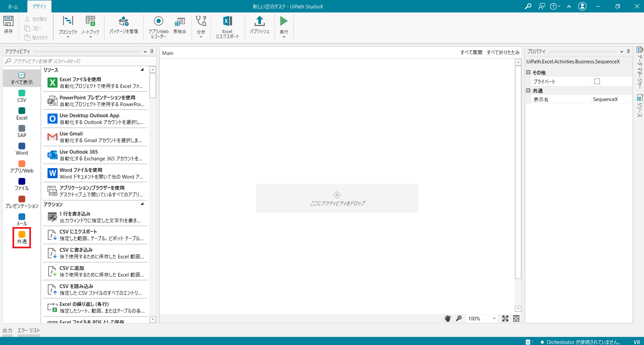Image resolution: width=644 pixels, height=345 pixels.
Task: Open the エラー リスト tab
Action: (x=29, y=331)
